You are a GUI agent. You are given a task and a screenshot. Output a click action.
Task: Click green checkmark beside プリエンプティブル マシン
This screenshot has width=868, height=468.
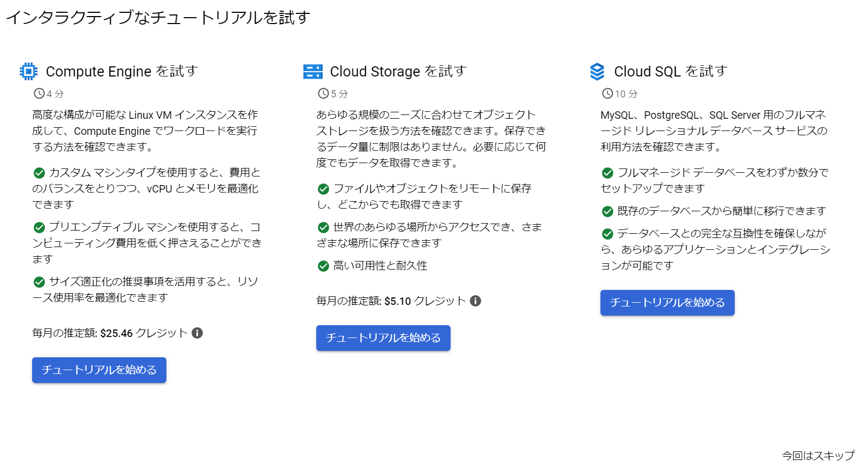click(x=39, y=227)
